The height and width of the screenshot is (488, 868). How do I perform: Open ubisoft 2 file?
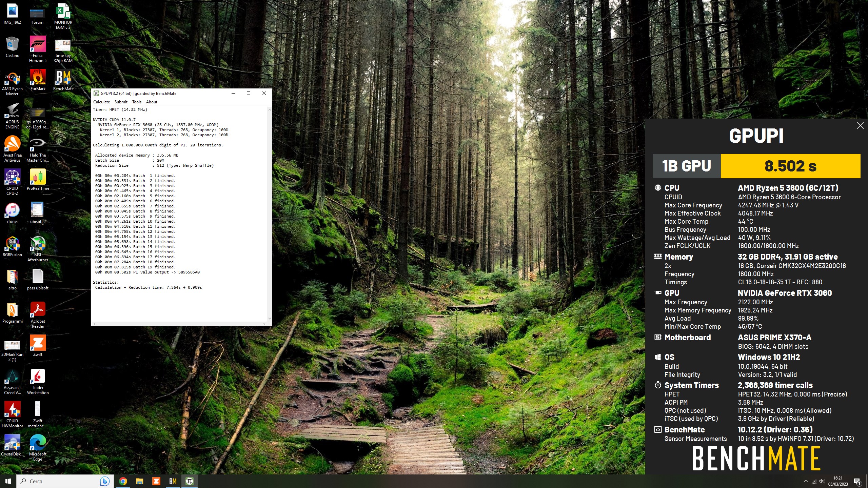[38, 213]
